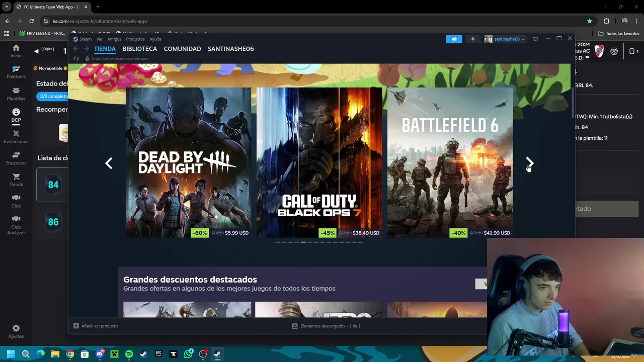Open DCP in EA web app sidebar
Screen dimensions: 644x362
pyautogui.click(x=16, y=115)
